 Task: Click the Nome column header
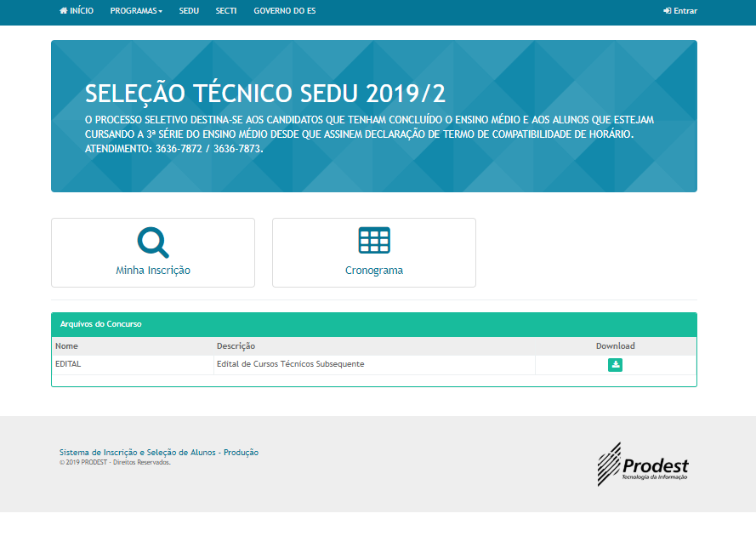tap(67, 346)
